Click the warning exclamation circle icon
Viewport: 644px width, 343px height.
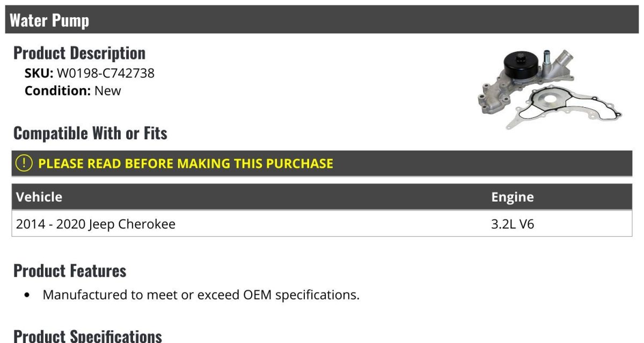pos(24,163)
